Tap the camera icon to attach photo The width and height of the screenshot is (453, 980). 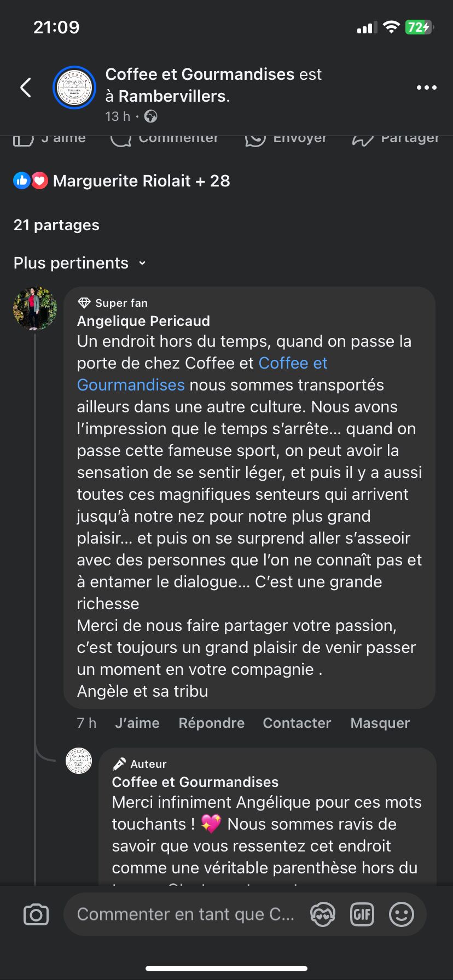tap(36, 915)
